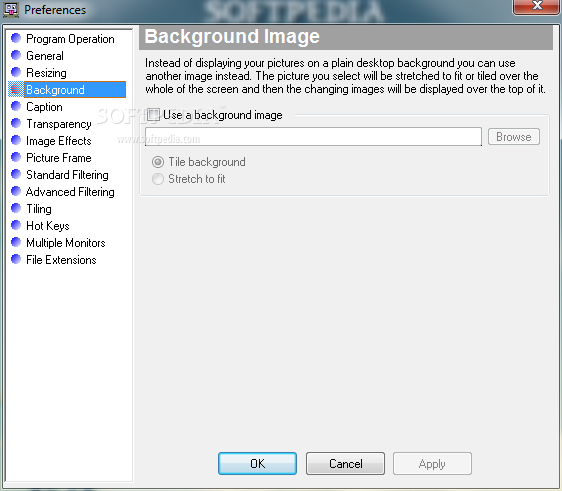Click the blue bullet icon beside General
The image size is (562, 491).
pos(16,55)
